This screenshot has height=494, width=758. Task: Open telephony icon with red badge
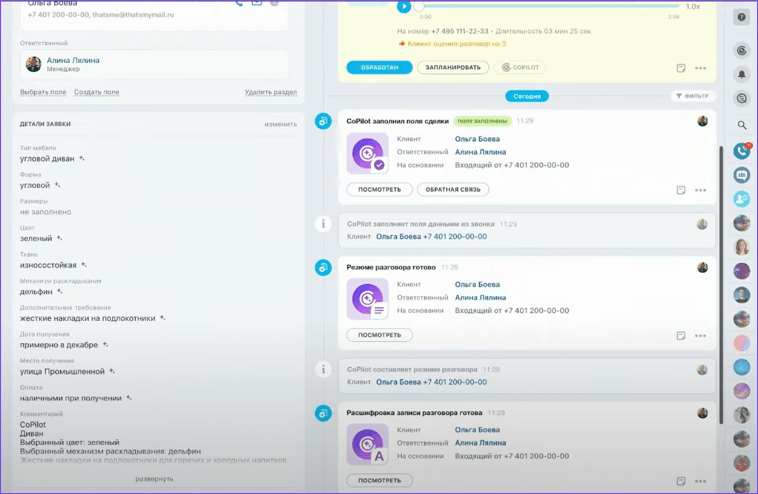741,151
